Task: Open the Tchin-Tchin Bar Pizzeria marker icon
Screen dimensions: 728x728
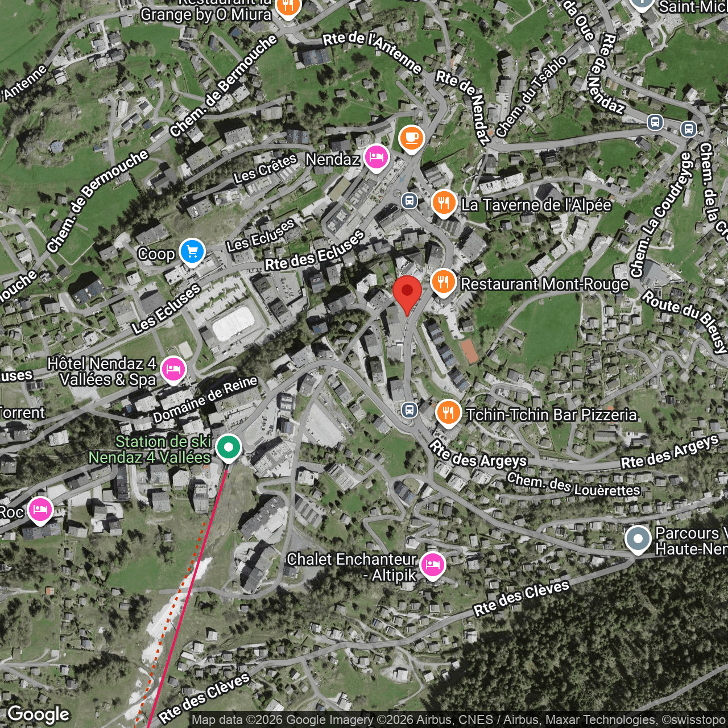Action: point(448,413)
